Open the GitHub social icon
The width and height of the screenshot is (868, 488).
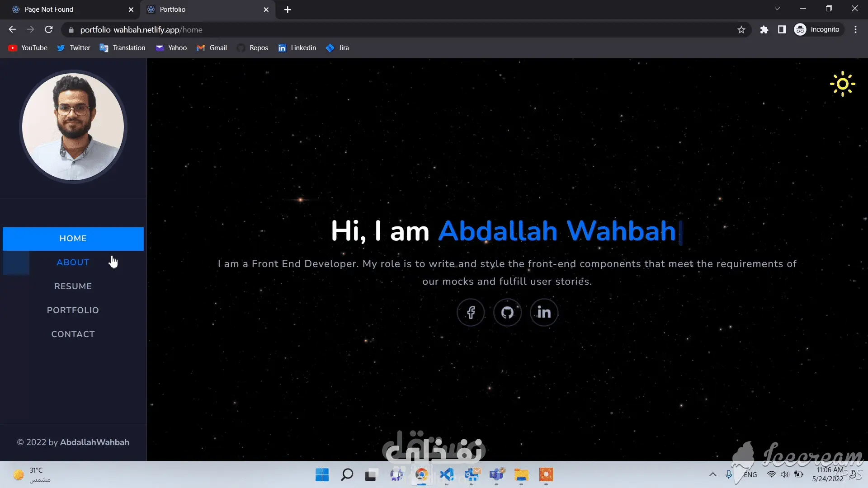(507, 312)
